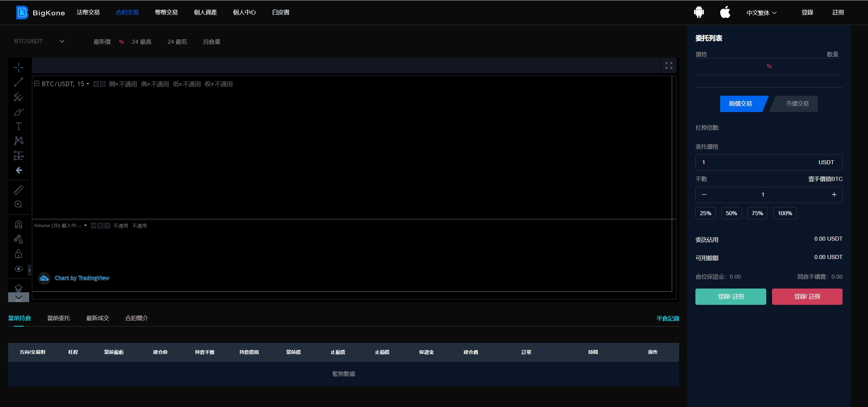Select the zoom in magnifier tool
Viewport: 868px width, 407px height.
(x=19, y=204)
